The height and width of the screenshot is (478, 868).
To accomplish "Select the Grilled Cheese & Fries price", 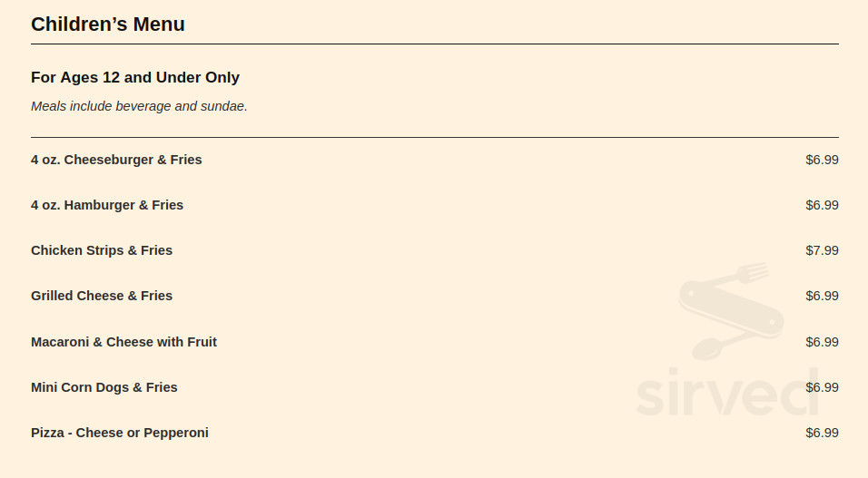I will point(822,296).
